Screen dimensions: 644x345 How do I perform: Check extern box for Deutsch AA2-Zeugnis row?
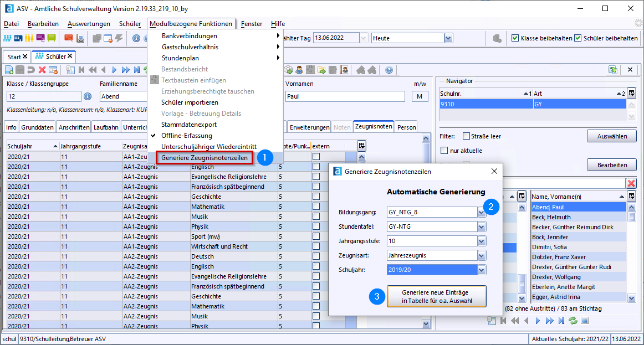coord(316,256)
